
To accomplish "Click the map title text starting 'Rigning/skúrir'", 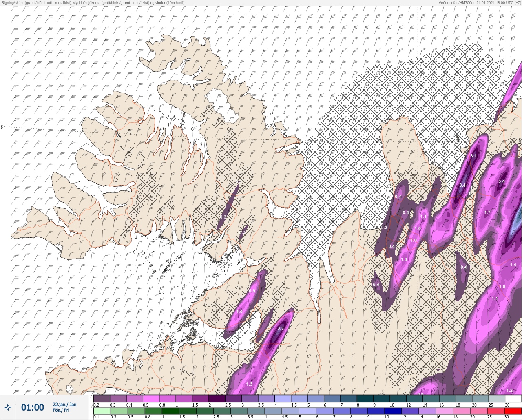I will [x=93, y=3].
